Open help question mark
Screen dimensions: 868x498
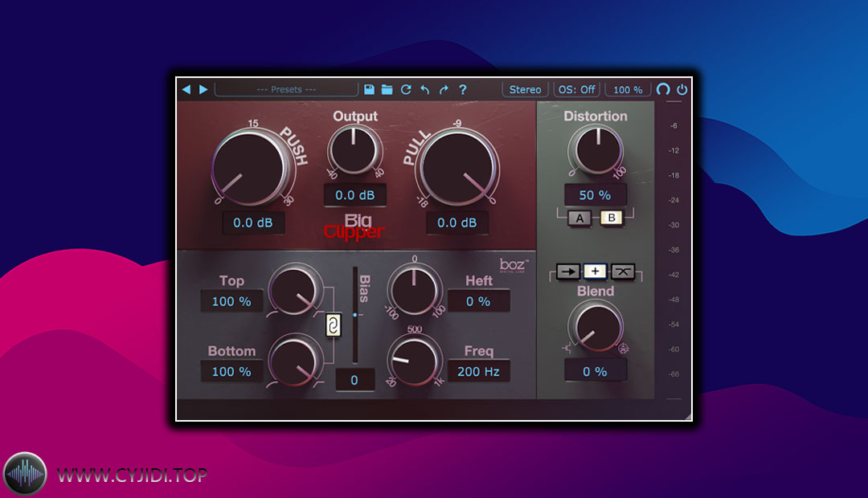click(462, 90)
